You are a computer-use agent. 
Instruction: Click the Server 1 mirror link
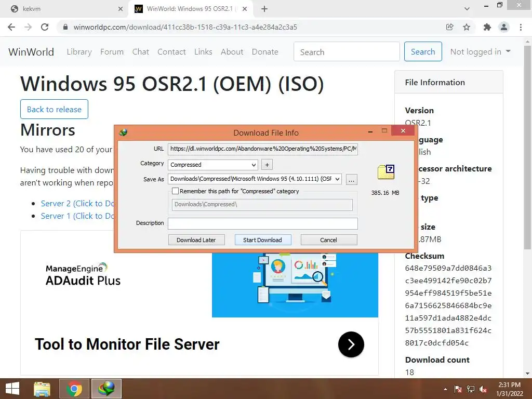click(77, 216)
